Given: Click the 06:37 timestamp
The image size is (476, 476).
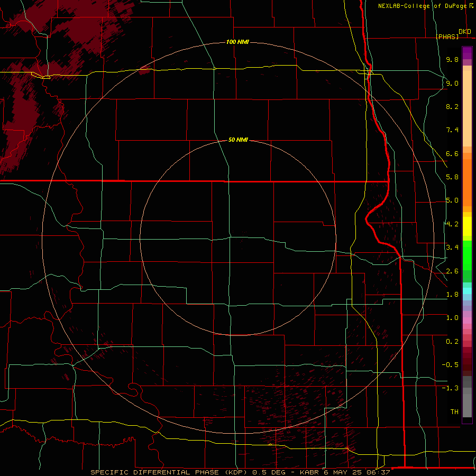Looking at the screenshot, I should 380,472.
